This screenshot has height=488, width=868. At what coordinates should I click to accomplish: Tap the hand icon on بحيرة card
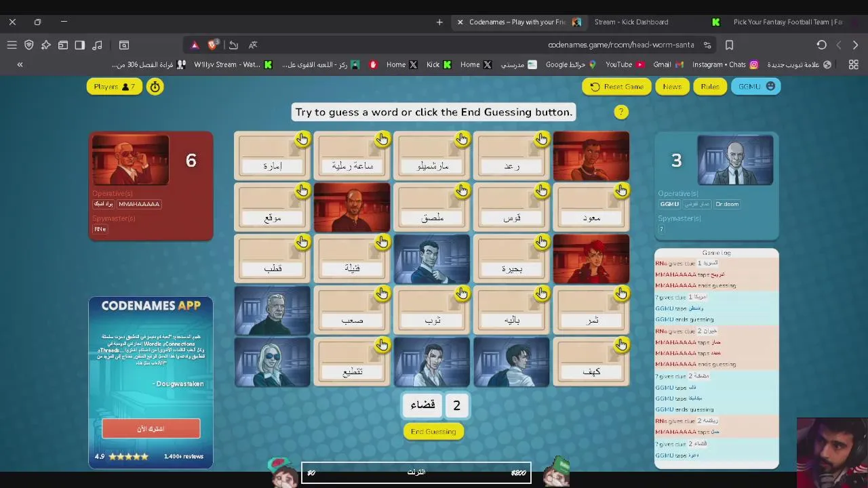[541, 243]
